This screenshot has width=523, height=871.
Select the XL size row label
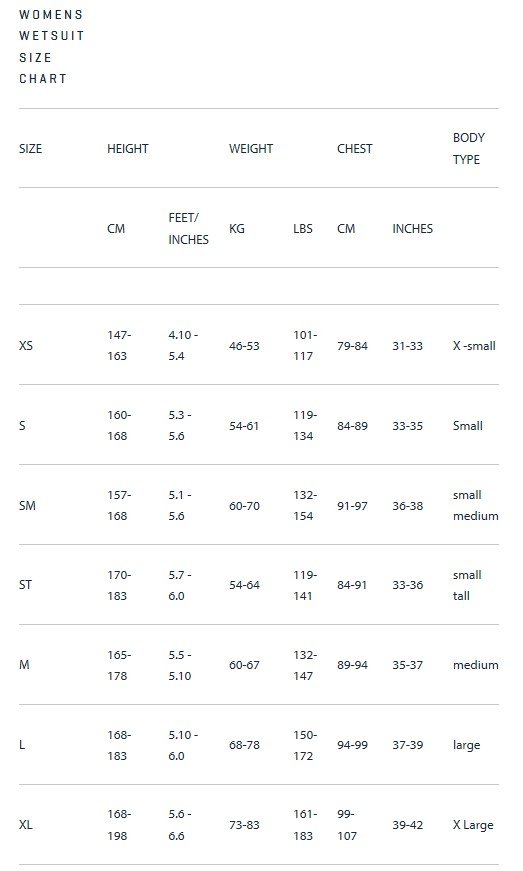click(26, 825)
